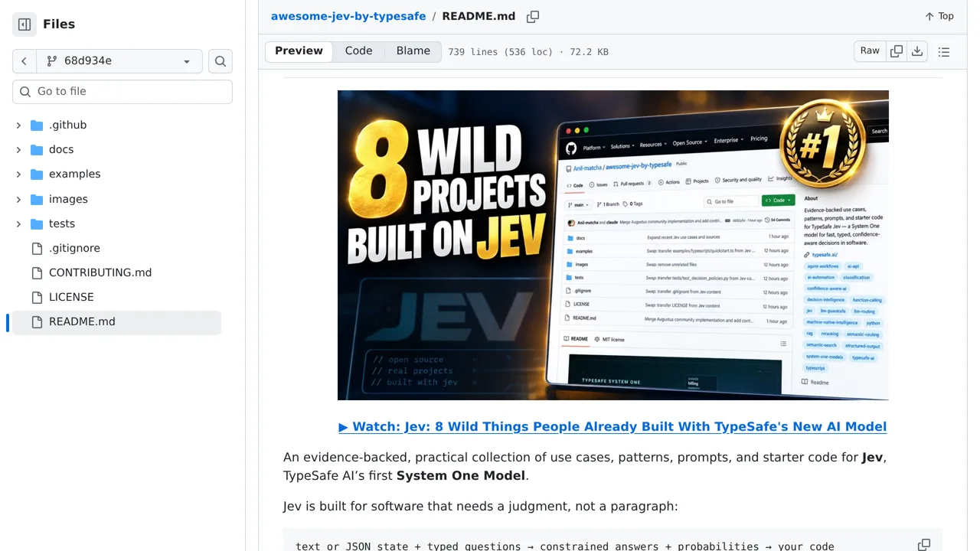Click the Files panel heading

tap(59, 24)
